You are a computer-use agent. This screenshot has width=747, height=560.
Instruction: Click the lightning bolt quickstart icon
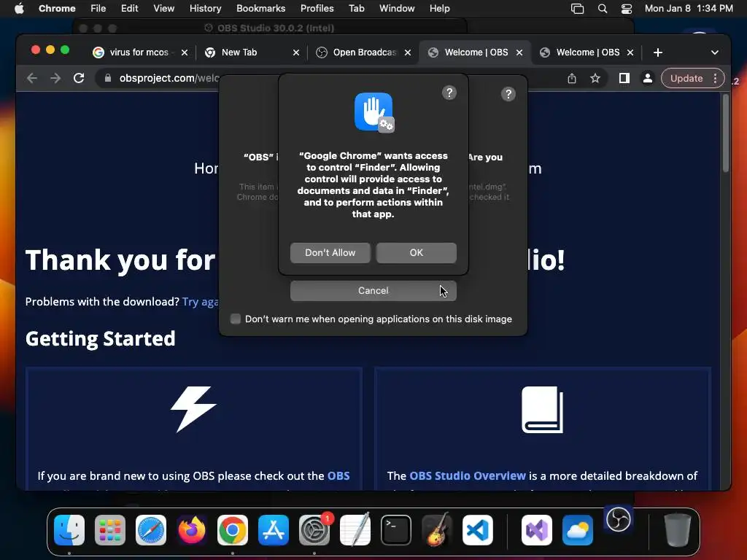[x=193, y=409]
